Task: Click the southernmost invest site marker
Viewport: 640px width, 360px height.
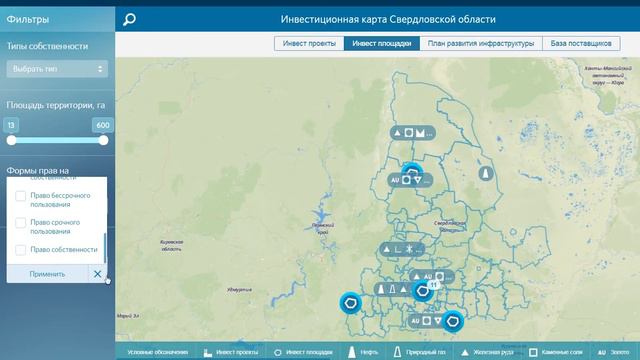Action: coord(452,321)
